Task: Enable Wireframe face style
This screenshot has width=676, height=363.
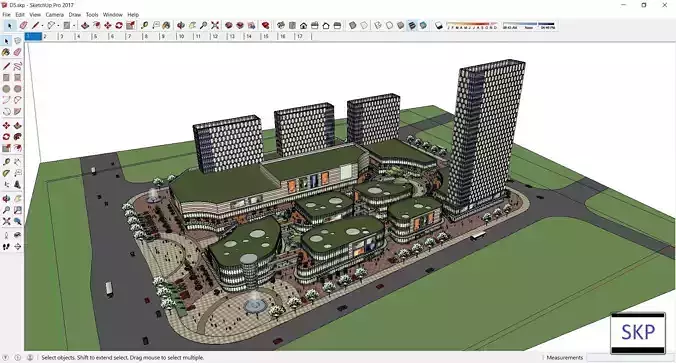Action: click(x=378, y=26)
